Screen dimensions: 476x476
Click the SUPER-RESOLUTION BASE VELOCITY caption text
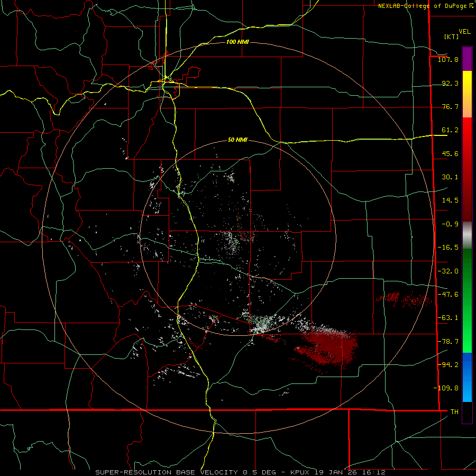167,472
